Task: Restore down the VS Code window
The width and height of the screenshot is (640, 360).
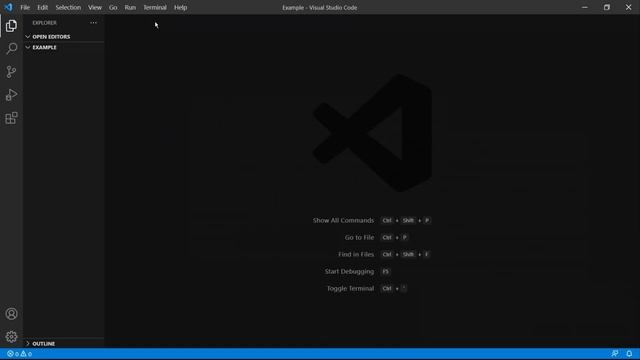Action: [607, 7]
